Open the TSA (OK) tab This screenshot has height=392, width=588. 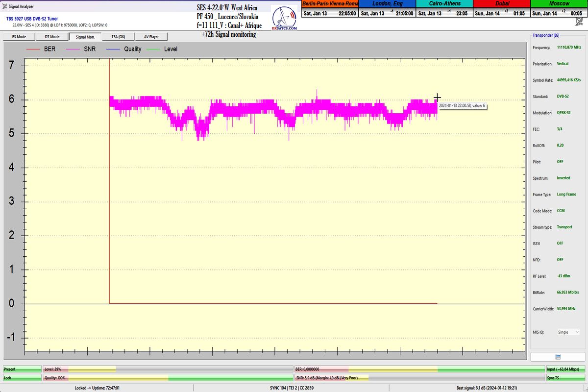[x=118, y=37]
